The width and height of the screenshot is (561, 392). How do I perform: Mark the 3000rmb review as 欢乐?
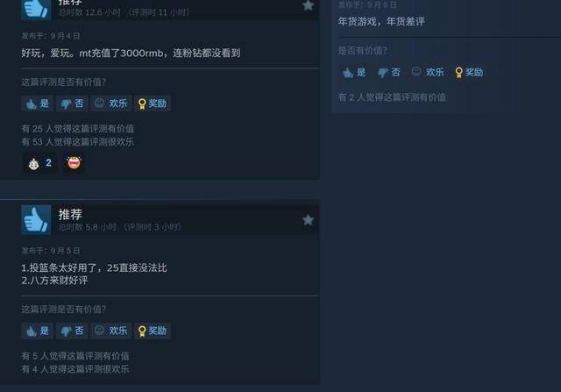tap(111, 103)
